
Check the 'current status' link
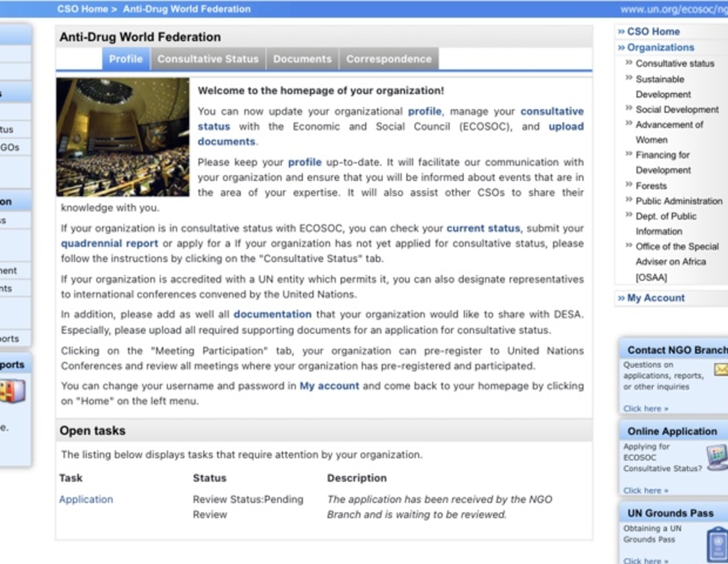click(483, 228)
